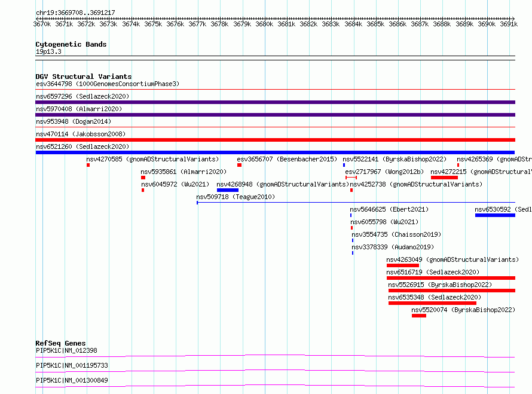Open nsv5646625 (Ebert2021) label

pos(389,209)
